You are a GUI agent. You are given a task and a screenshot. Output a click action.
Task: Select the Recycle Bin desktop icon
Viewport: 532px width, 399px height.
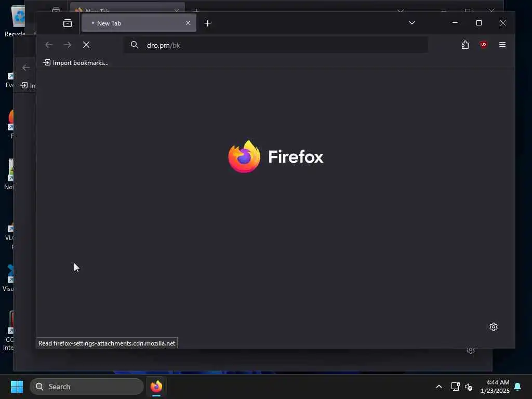(x=16, y=21)
